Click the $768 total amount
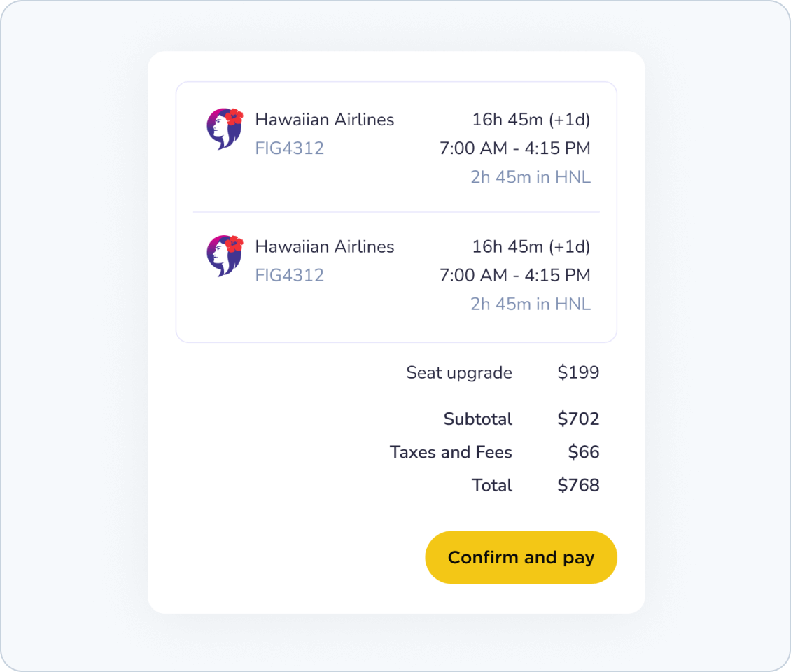791x672 pixels. point(578,485)
